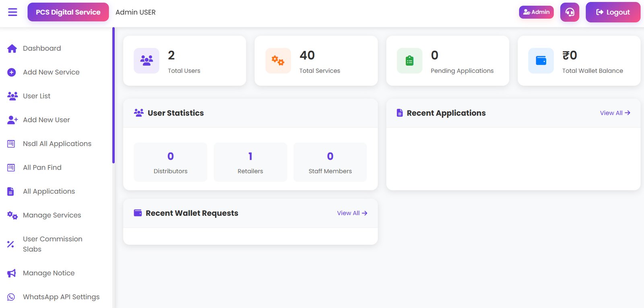This screenshot has height=308, width=644.
Task: Click the Manage Services gears icon
Action: pos(12,215)
